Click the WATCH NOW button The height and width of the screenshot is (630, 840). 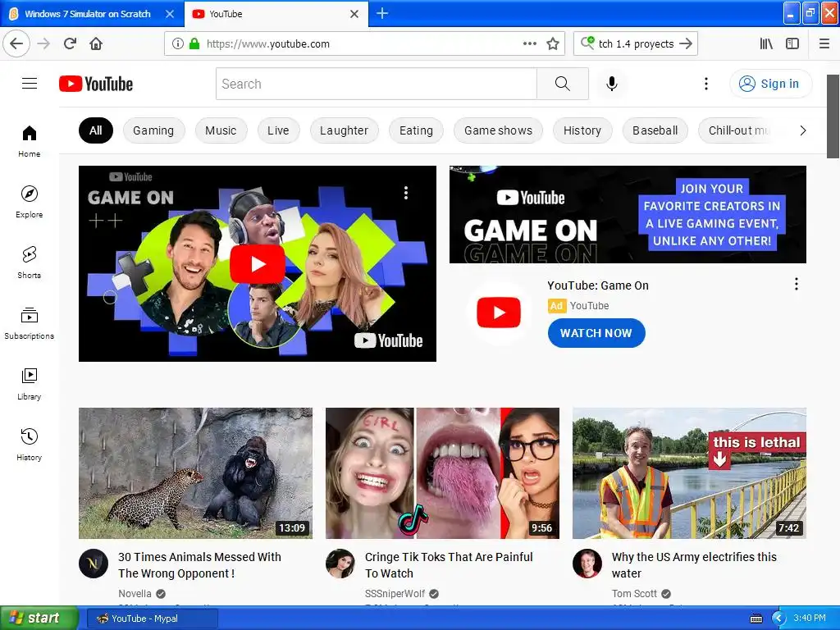coord(596,333)
